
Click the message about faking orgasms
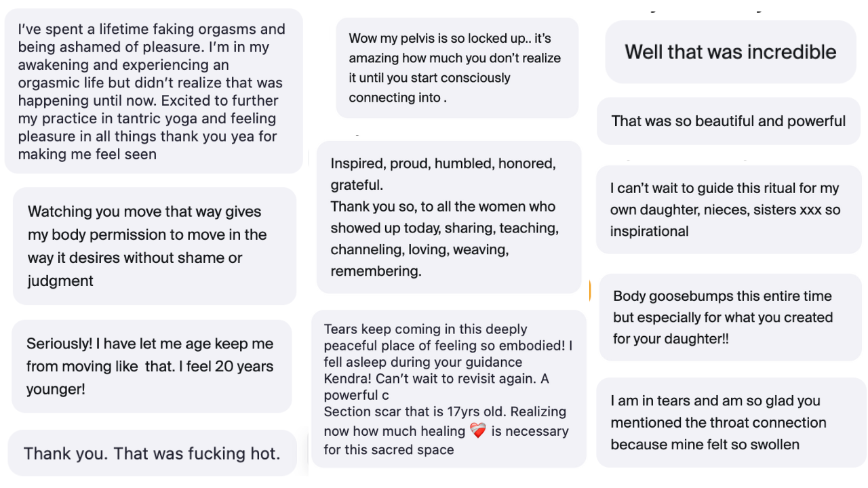[x=153, y=91]
